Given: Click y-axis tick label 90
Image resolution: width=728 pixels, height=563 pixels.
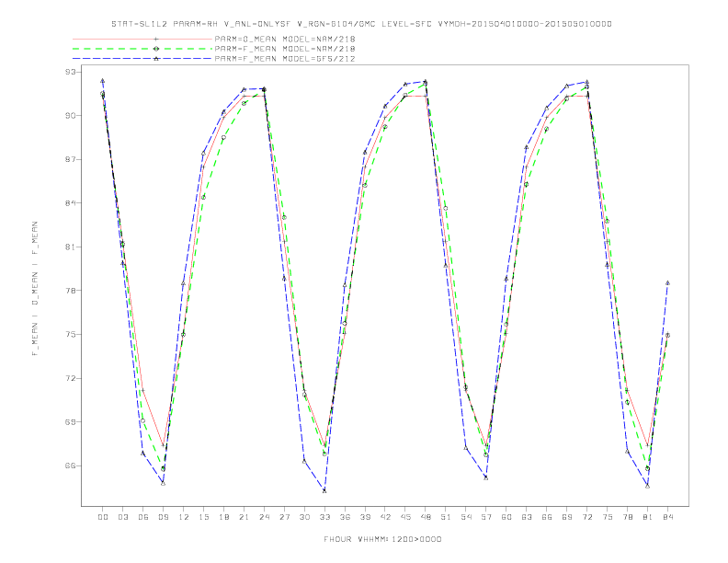Looking at the screenshot, I should [x=71, y=116].
